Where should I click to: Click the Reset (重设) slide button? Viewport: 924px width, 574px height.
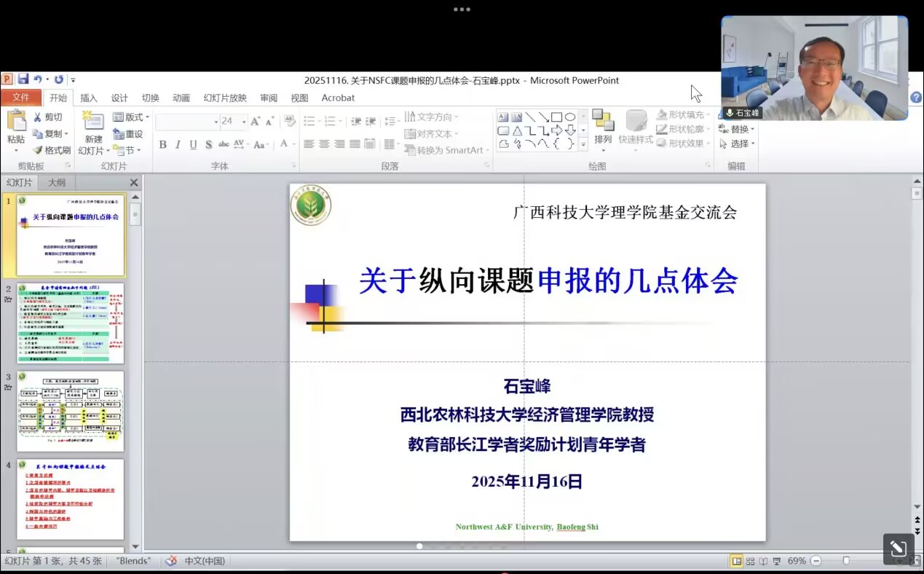point(128,134)
